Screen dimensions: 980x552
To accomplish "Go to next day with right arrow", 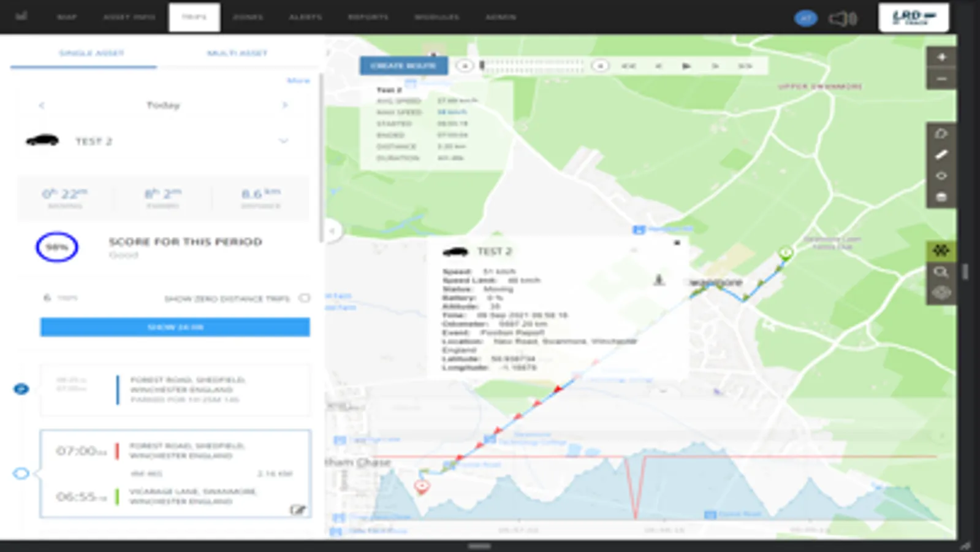I will [285, 105].
